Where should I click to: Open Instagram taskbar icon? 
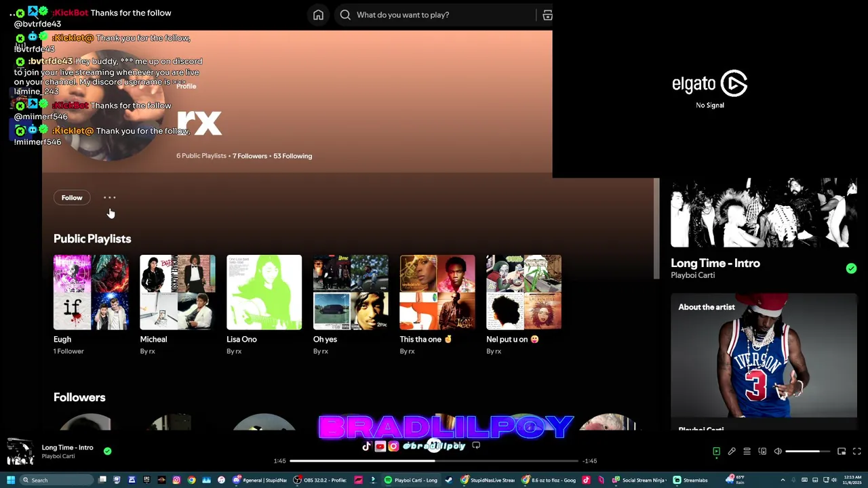pos(176,480)
